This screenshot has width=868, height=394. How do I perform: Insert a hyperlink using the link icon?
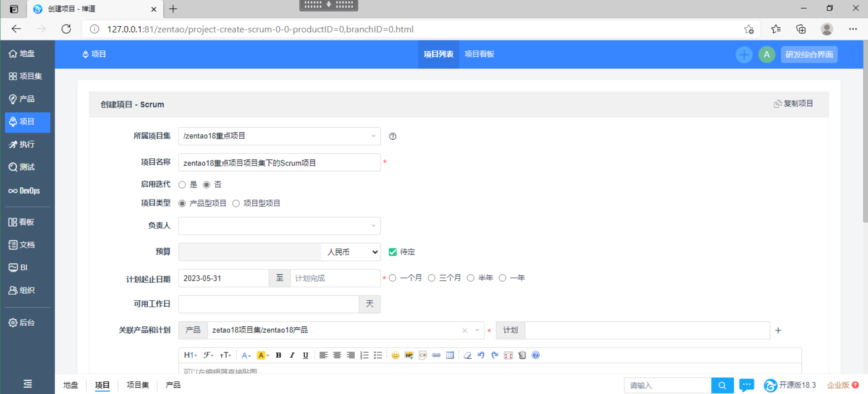click(436, 355)
